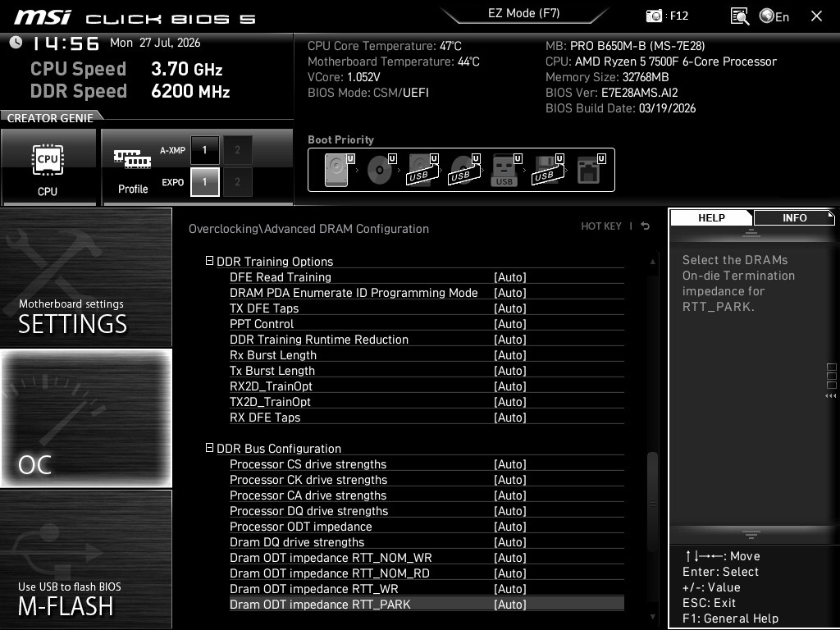This screenshot has height=630, width=840.
Task: Go back using the return arrow icon
Action: click(x=645, y=226)
